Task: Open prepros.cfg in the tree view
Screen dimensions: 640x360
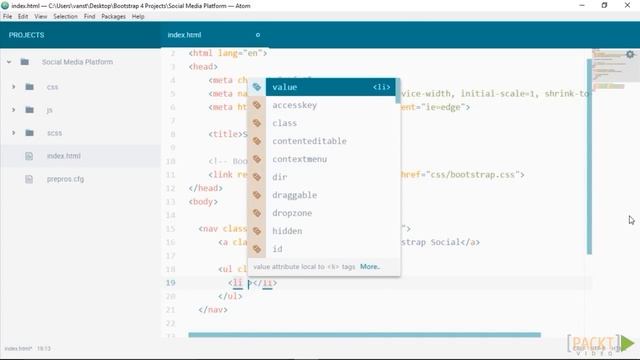Action: (65, 179)
